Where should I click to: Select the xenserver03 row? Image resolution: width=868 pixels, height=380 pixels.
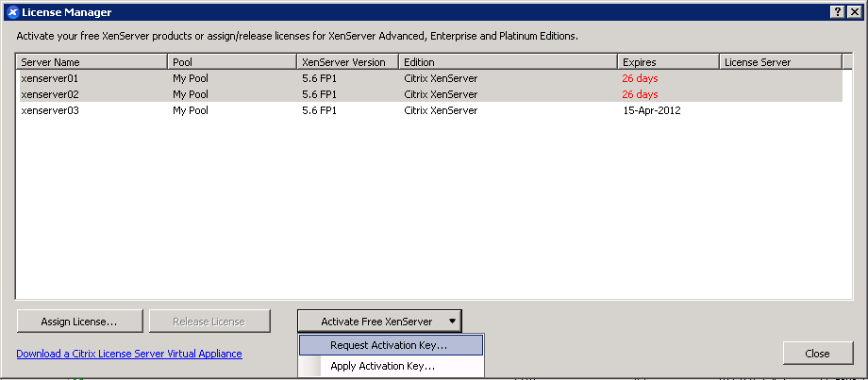coord(431,110)
